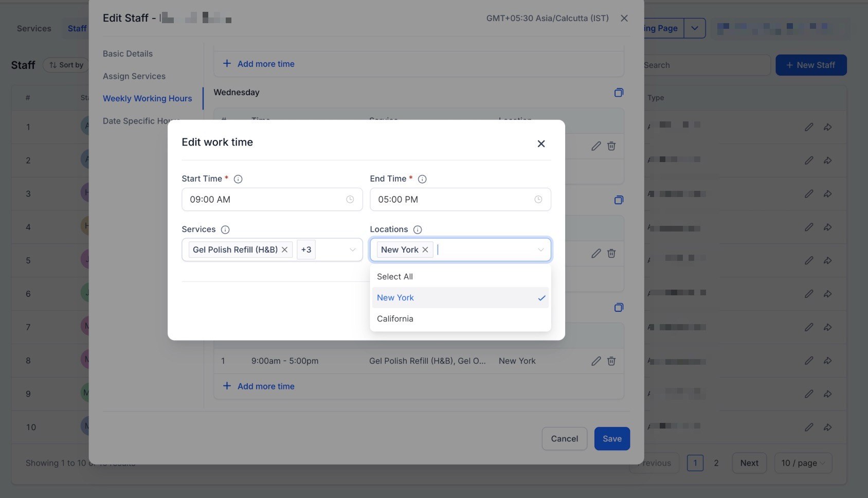Select California from the locations list
868x498 pixels.
tap(395, 319)
